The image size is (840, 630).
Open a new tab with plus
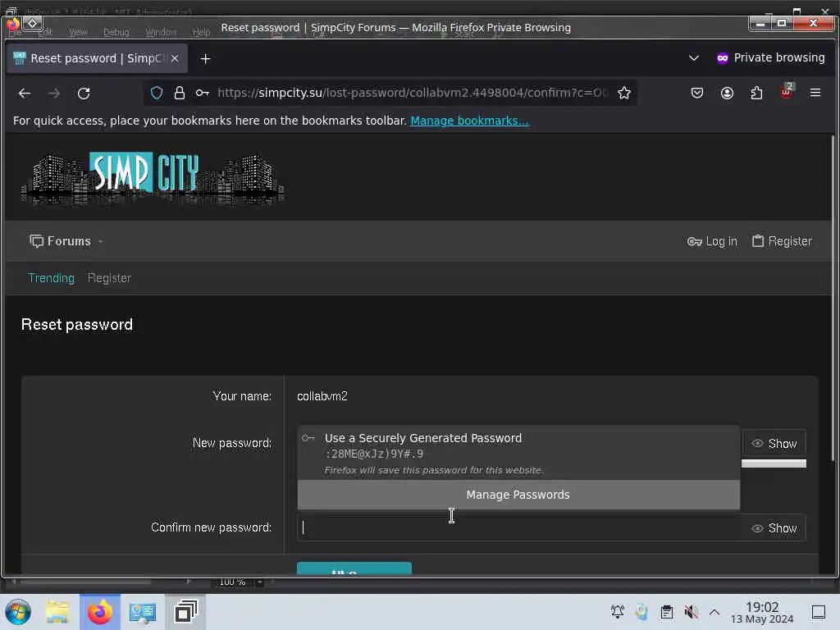[x=205, y=59]
